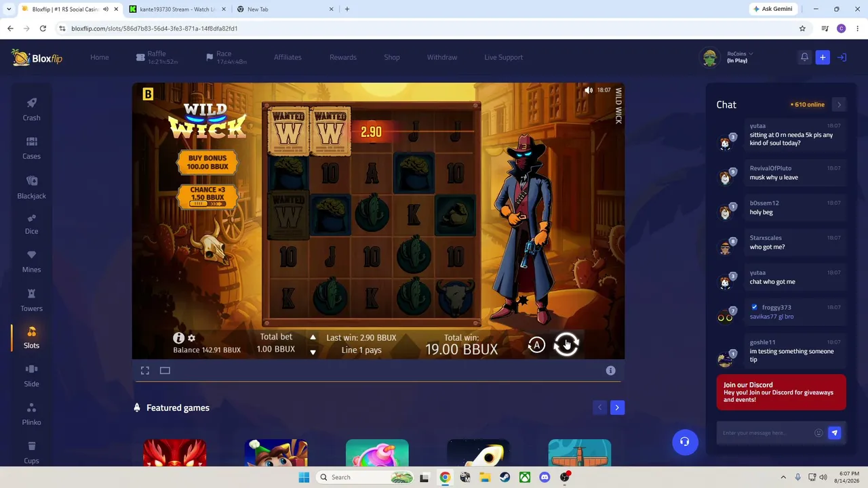Viewport: 868px width, 488px height.
Task: Open the rocket featured game thumbnail
Action: pos(478,453)
